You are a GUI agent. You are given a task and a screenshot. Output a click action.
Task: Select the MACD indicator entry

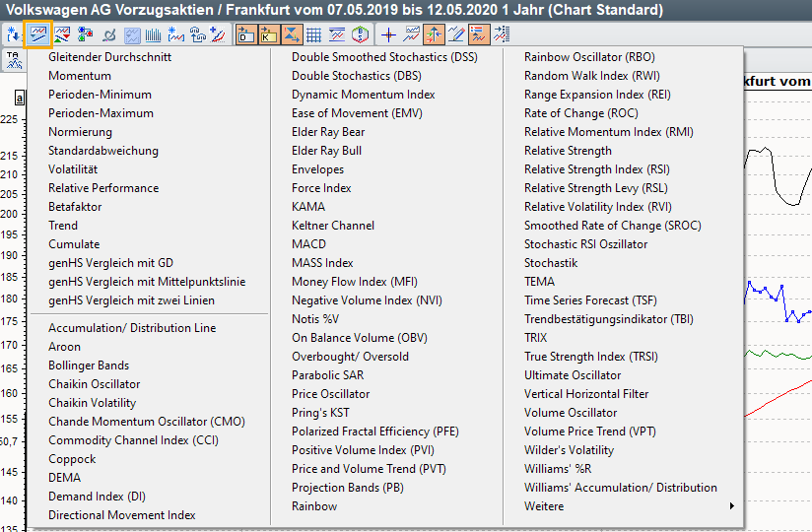(308, 244)
